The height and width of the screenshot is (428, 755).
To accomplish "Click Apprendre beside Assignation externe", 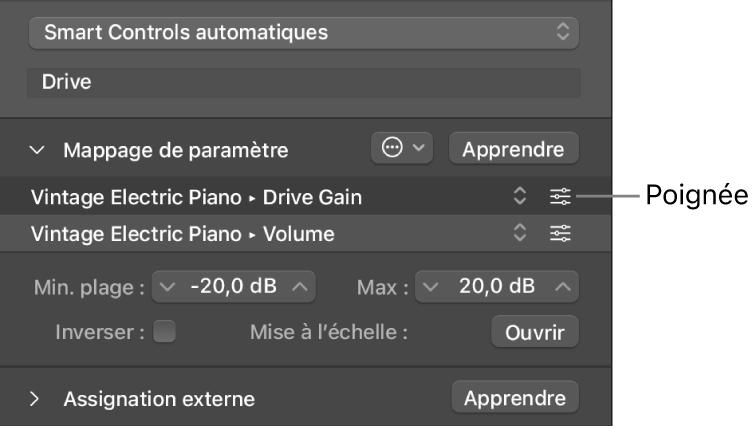I will 514,398.
